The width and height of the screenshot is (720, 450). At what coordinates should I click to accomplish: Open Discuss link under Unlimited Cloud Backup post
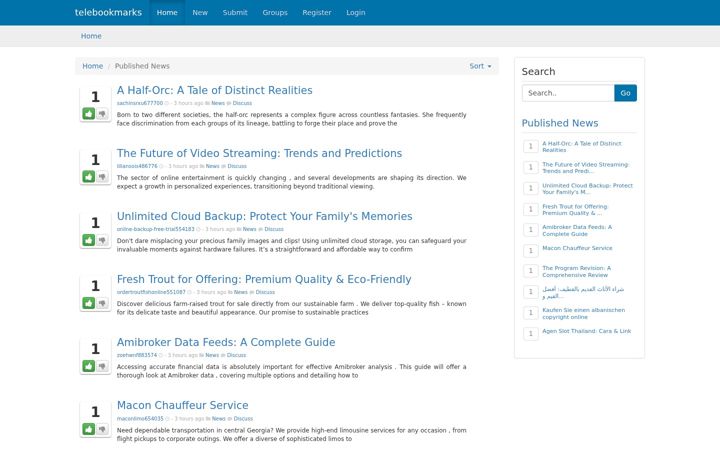(x=274, y=229)
